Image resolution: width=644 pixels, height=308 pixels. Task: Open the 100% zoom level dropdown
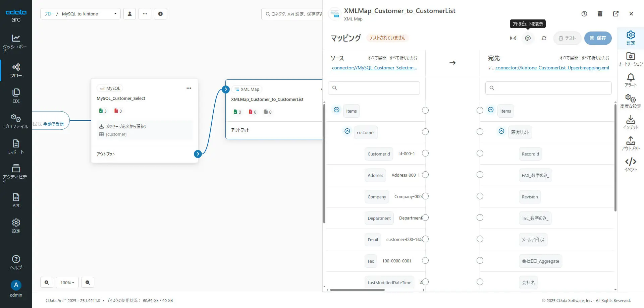tap(67, 283)
